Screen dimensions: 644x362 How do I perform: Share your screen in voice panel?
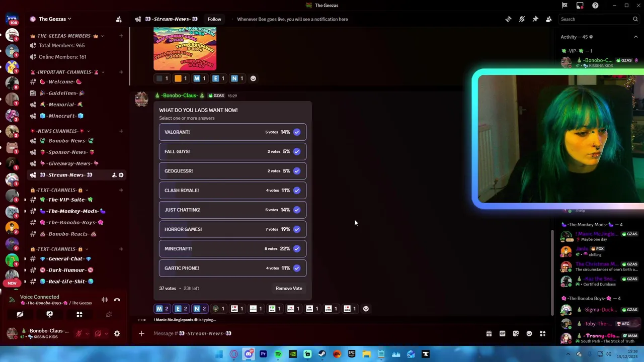[x=50, y=315]
